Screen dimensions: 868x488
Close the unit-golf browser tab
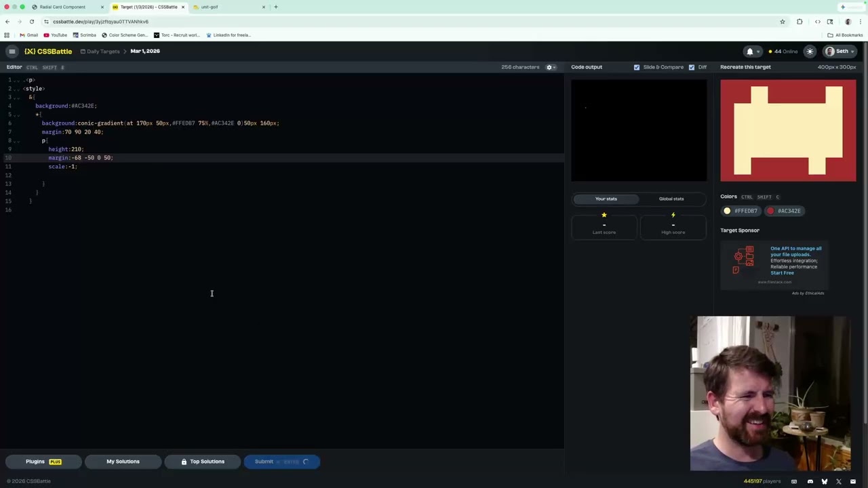tap(264, 7)
